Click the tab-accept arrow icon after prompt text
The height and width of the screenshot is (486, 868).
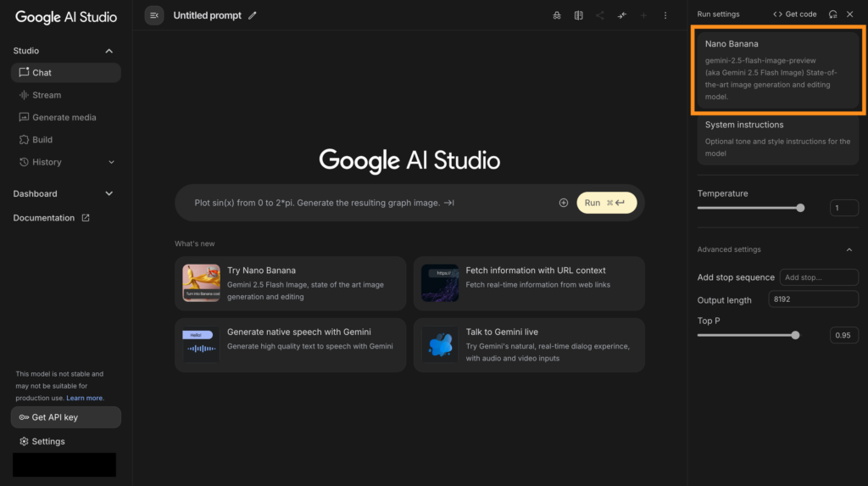tap(449, 203)
